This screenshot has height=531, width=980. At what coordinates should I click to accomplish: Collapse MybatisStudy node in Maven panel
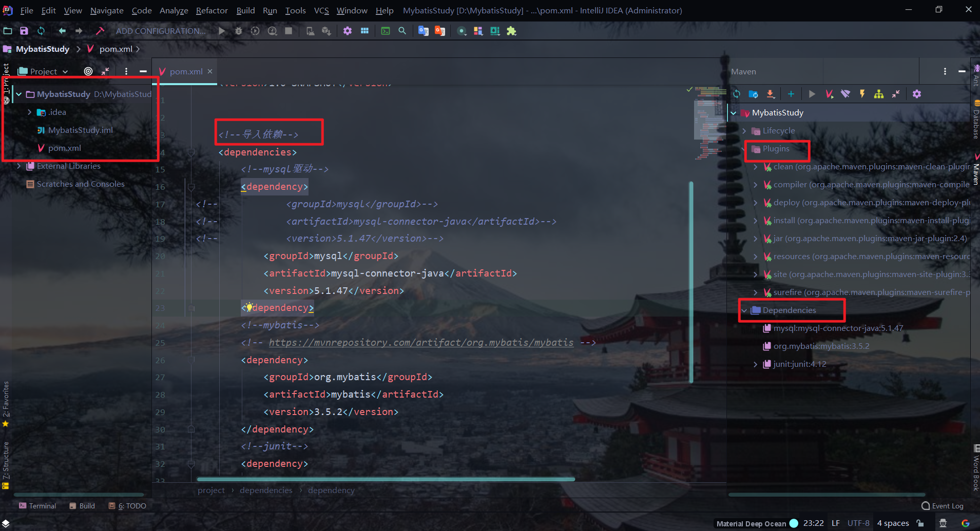[x=734, y=113]
